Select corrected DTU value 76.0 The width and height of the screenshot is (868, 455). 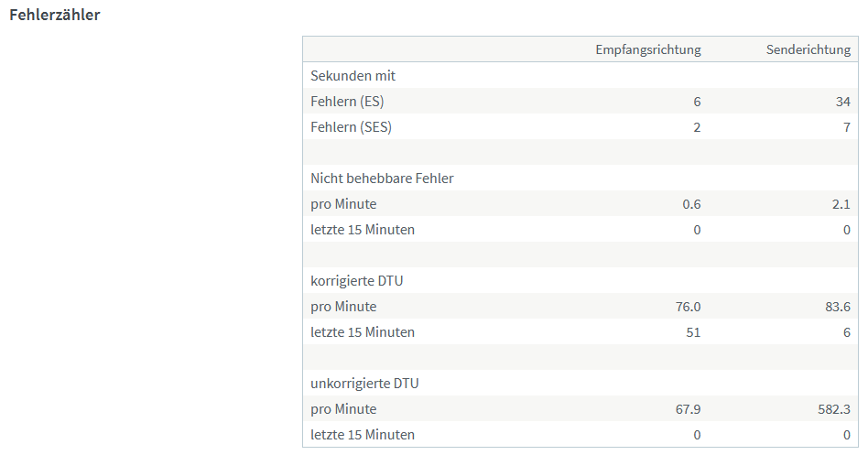point(689,307)
